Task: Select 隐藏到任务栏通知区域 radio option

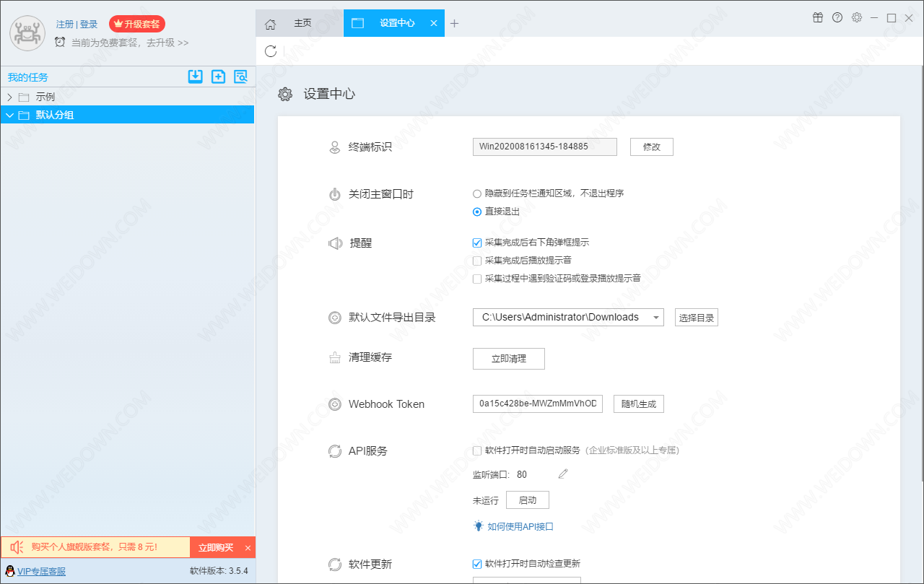Action: pyautogui.click(x=476, y=193)
